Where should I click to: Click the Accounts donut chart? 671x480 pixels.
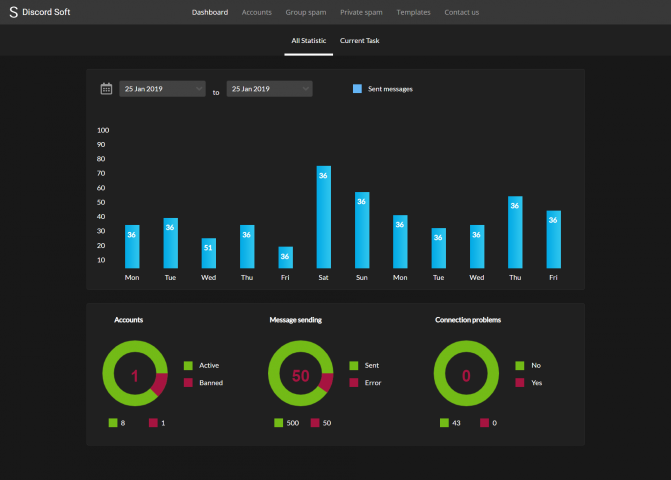pyautogui.click(x=135, y=373)
